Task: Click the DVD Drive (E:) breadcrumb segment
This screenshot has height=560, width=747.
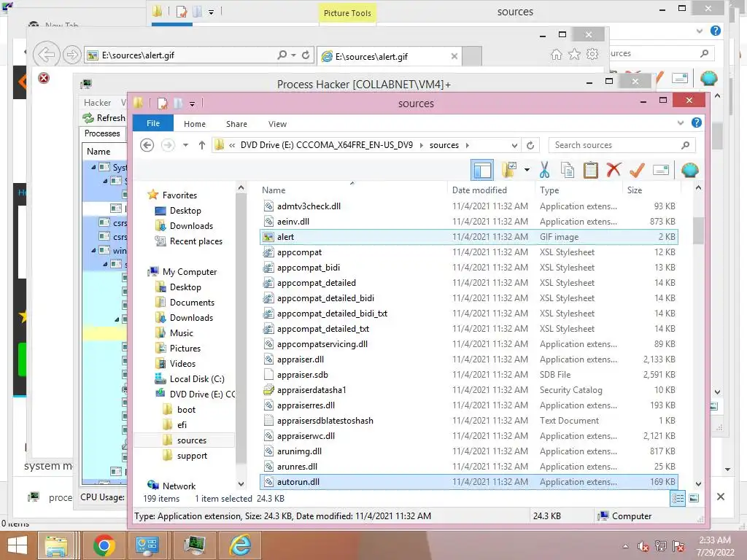Action: (x=326, y=145)
